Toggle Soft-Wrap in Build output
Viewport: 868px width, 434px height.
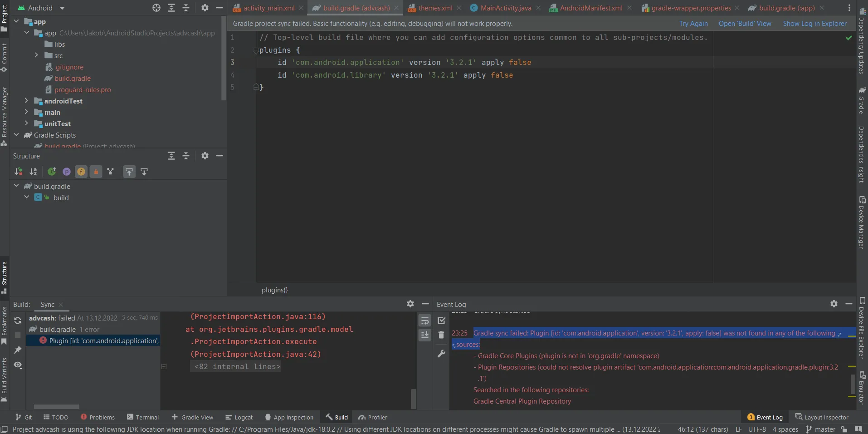point(425,321)
